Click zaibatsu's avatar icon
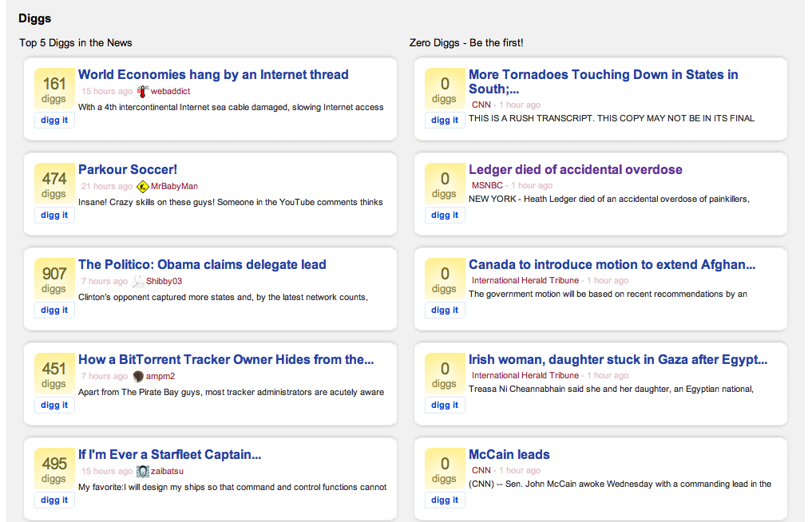812x522 pixels. (x=143, y=471)
